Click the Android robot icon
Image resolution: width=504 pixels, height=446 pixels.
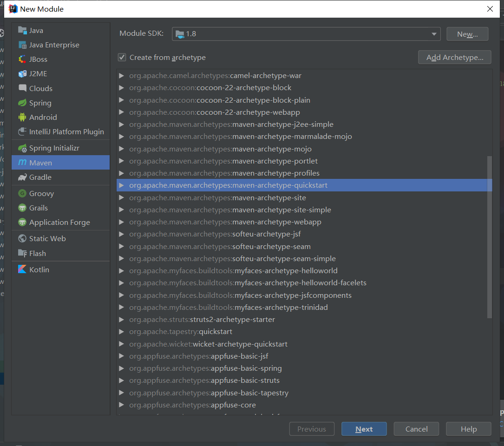tap(22, 117)
